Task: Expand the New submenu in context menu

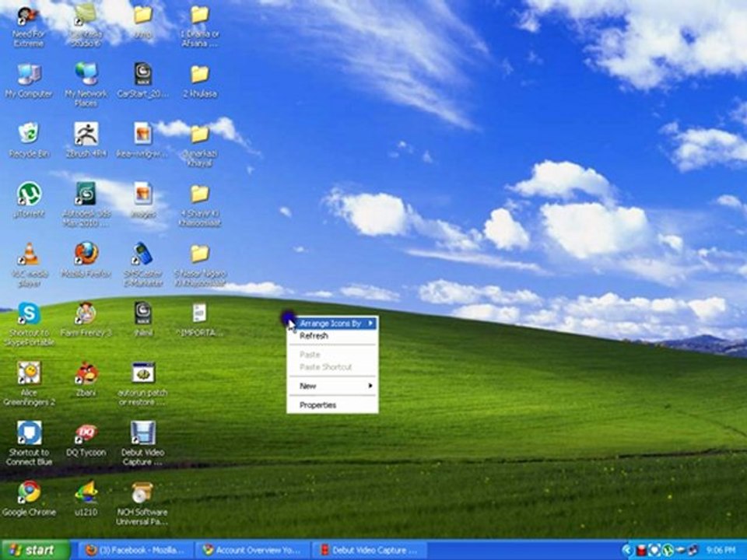Action: 332,386
